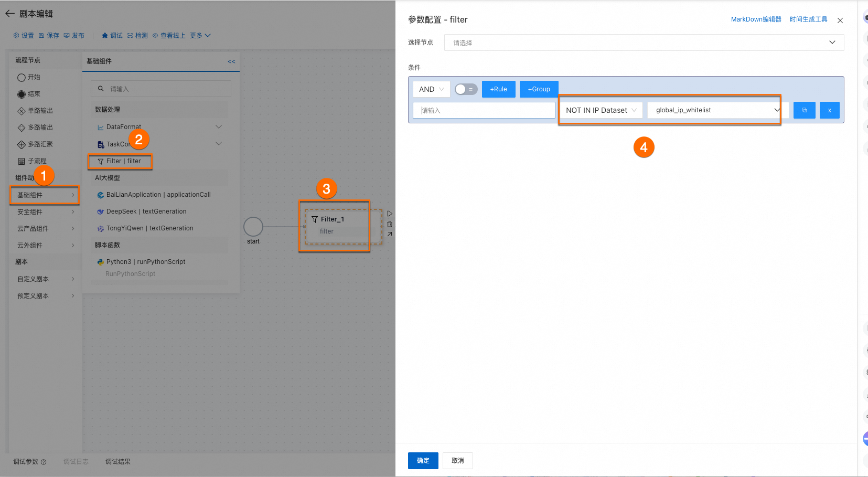868x477 pixels.
Task: Open the 调试结果 tab
Action: 118,462
